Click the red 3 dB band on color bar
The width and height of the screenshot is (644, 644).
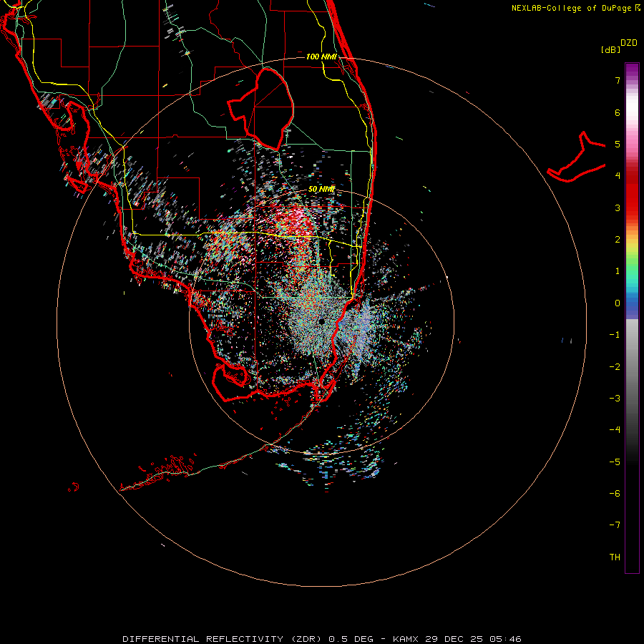(632, 208)
